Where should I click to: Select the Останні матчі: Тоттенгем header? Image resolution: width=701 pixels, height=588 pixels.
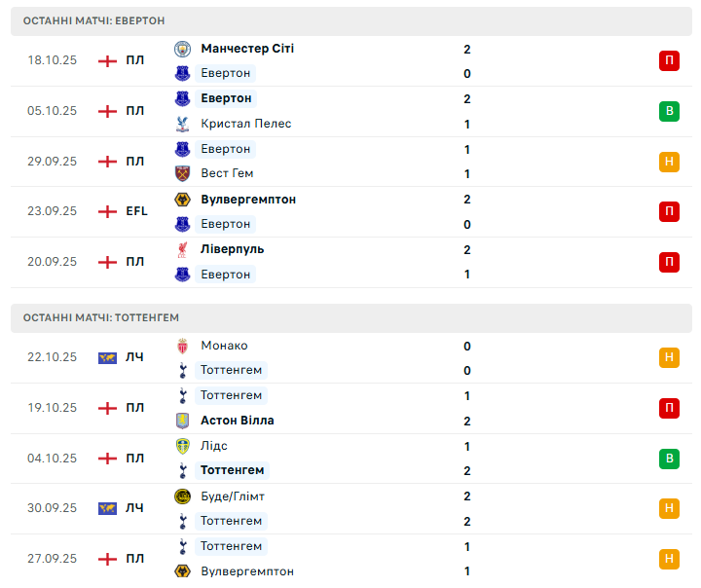click(101, 317)
